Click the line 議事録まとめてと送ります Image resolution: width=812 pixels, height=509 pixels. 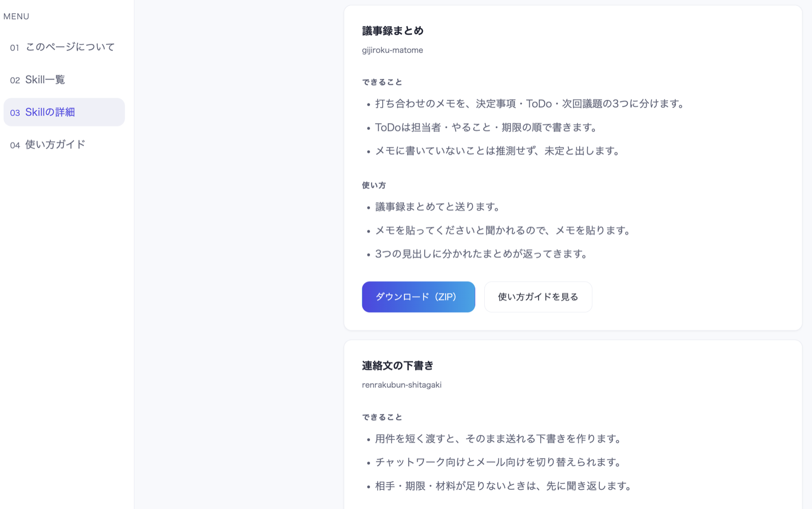pos(439,207)
